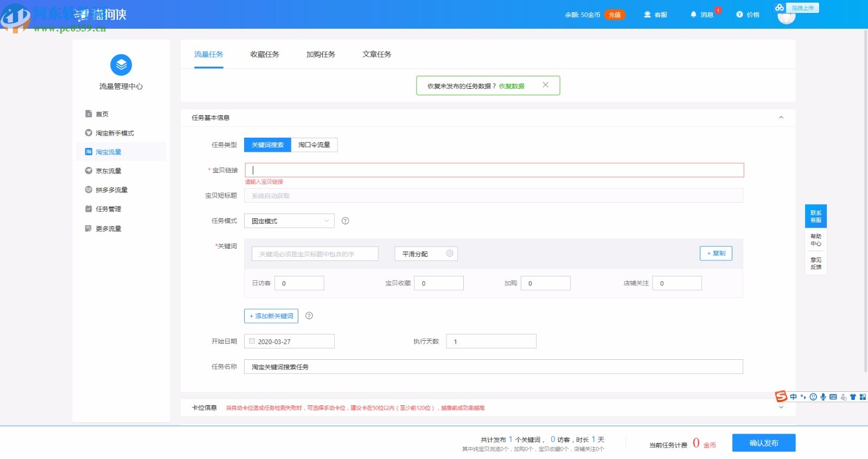Click the gear icon in 平滑分配
The height and width of the screenshot is (459, 868).
coord(450,254)
